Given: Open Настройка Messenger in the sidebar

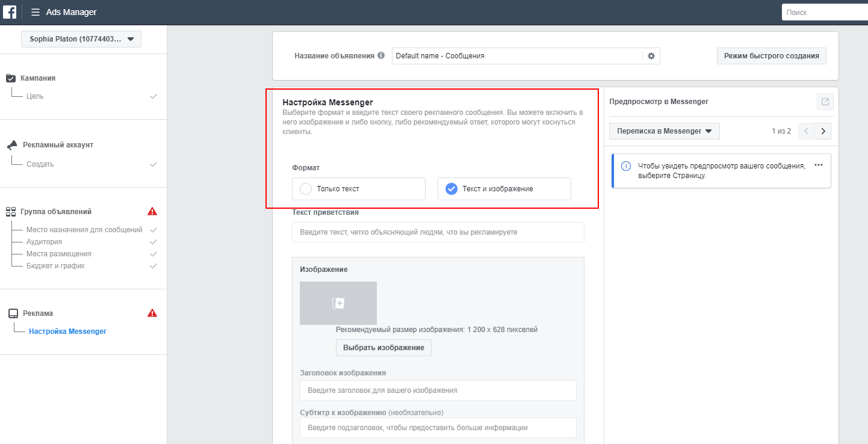Looking at the screenshot, I should pos(67,331).
